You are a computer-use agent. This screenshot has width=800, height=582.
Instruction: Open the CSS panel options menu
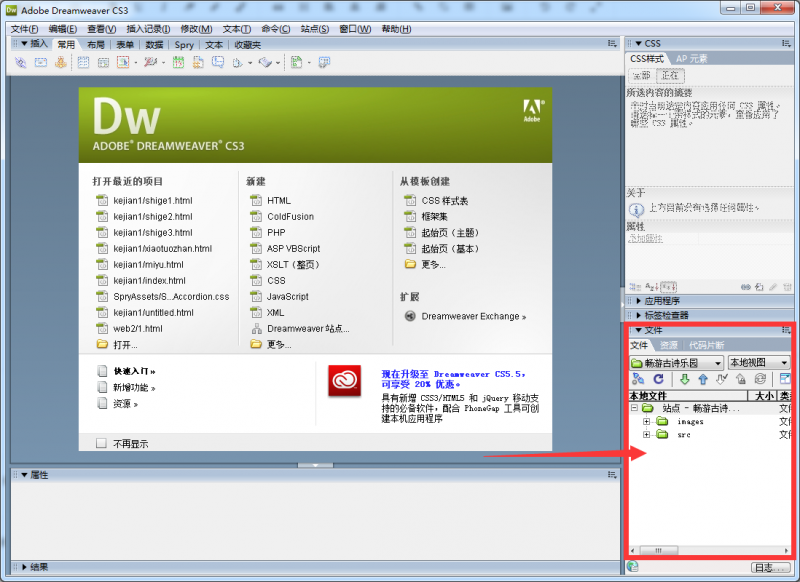[x=786, y=44]
